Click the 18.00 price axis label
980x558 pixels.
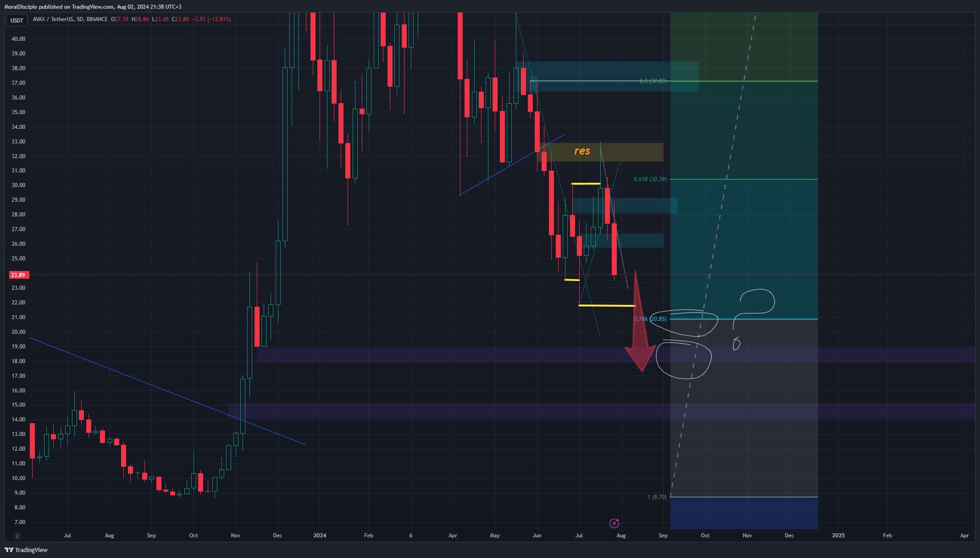(x=18, y=361)
